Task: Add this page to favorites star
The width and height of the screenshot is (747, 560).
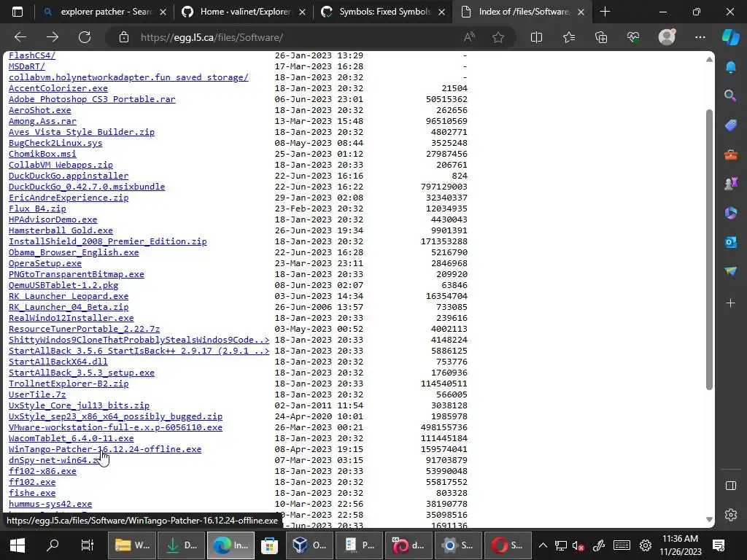Action: click(x=498, y=37)
